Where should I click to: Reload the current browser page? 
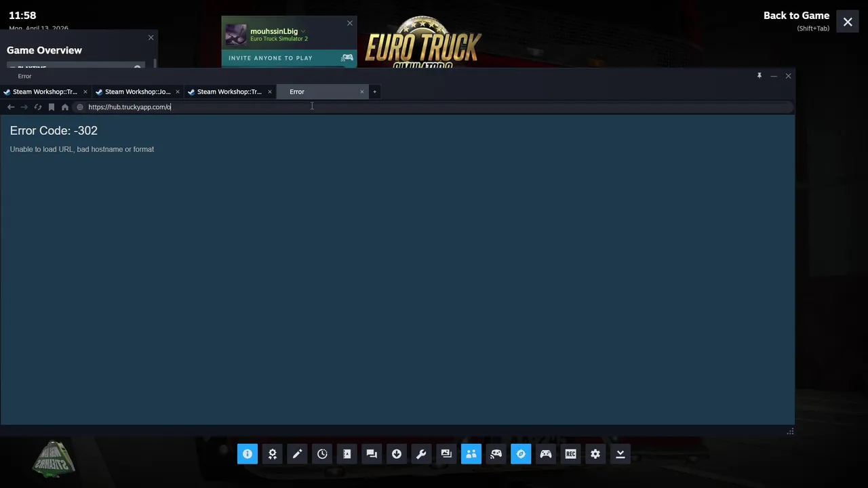[38, 107]
